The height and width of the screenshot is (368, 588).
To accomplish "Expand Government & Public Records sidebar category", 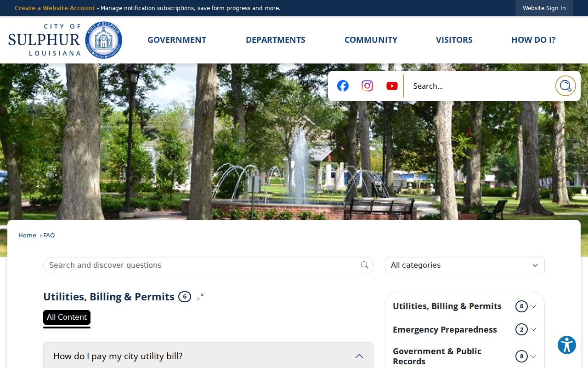I will coord(533,356).
